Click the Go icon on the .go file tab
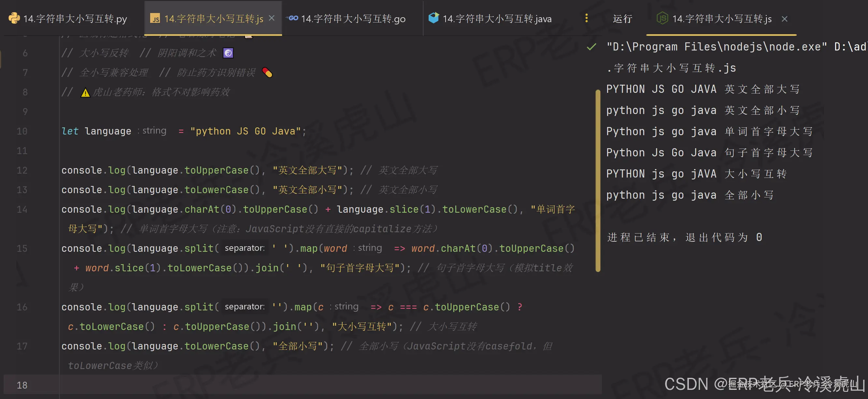Image resolution: width=868 pixels, height=399 pixels. click(x=292, y=18)
